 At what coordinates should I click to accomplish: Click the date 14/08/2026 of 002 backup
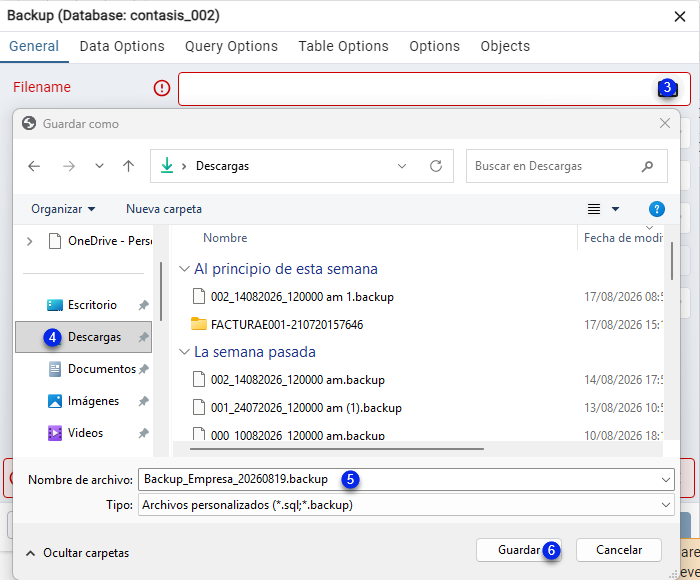click(623, 380)
